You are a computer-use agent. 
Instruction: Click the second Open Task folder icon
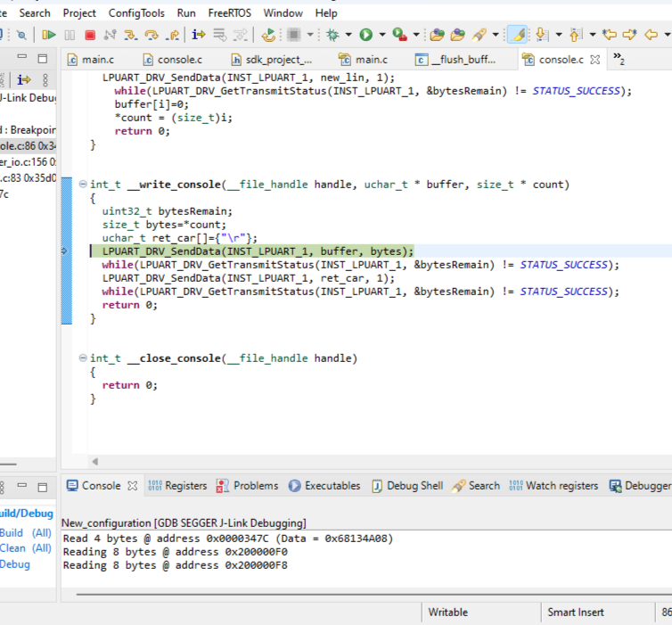click(458, 35)
